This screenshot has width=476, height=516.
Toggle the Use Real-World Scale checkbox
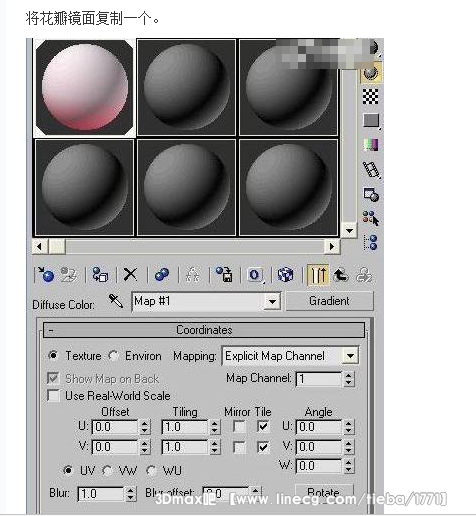click(54, 396)
